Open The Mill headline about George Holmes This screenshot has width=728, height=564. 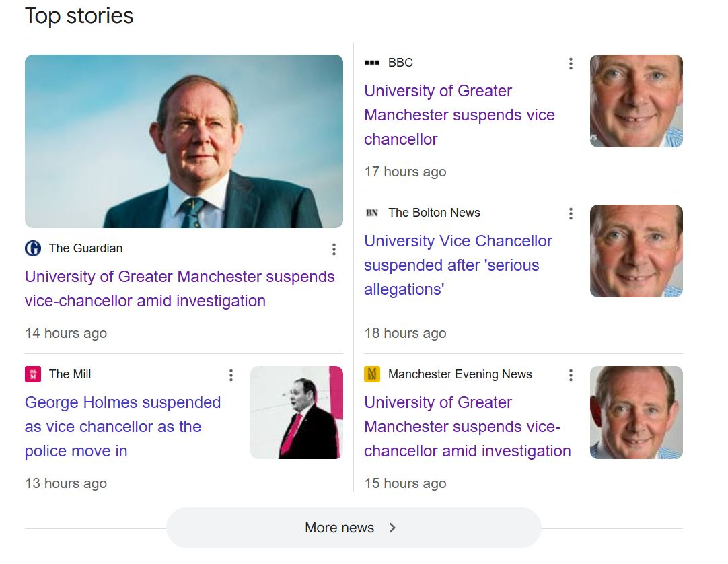[122, 427]
